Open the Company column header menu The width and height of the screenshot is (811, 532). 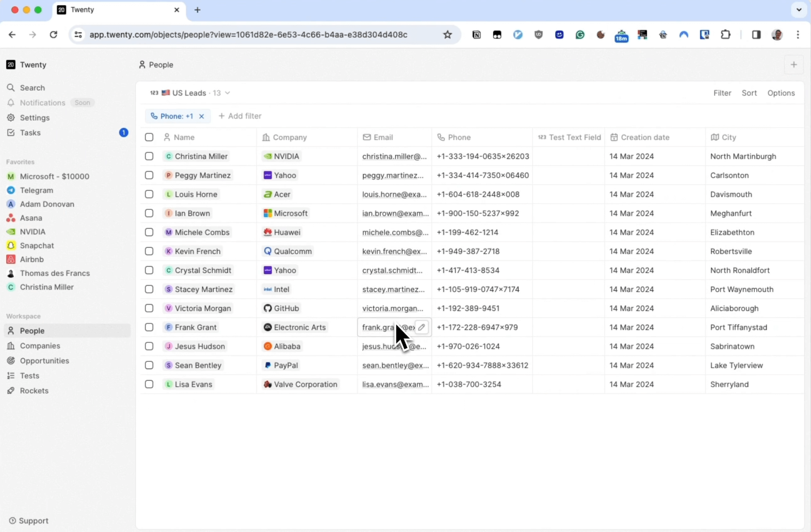(x=307, y=137)
